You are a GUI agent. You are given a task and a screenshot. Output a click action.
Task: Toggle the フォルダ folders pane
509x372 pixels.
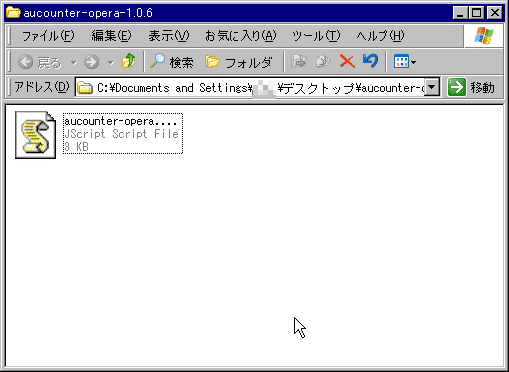coord(238,62)
